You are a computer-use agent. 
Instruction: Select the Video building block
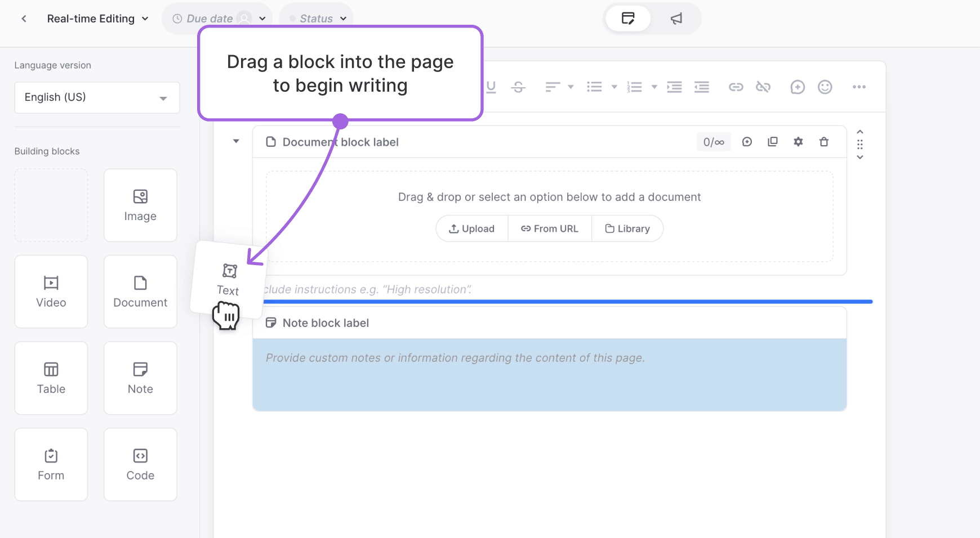pyautogui.click(x=51, y=292)
